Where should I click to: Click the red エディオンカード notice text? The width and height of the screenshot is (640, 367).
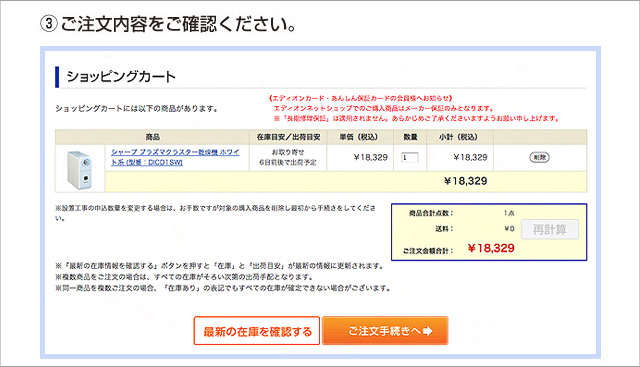pyautogui.click(x=413, y=109)
